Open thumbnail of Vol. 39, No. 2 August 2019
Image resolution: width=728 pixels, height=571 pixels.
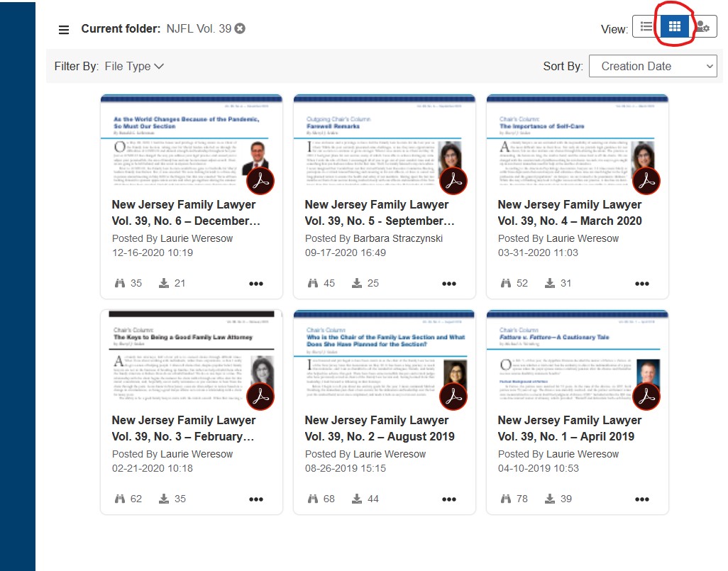[x=385, y=357]
